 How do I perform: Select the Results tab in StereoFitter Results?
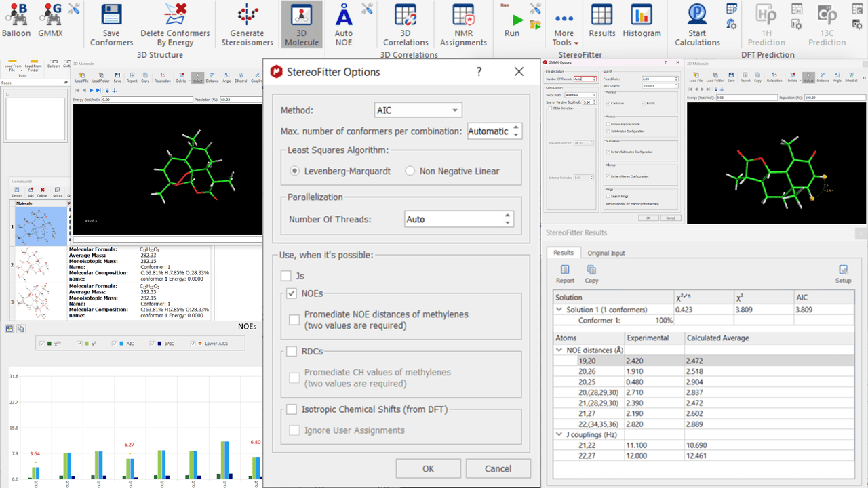click(564, 253)
